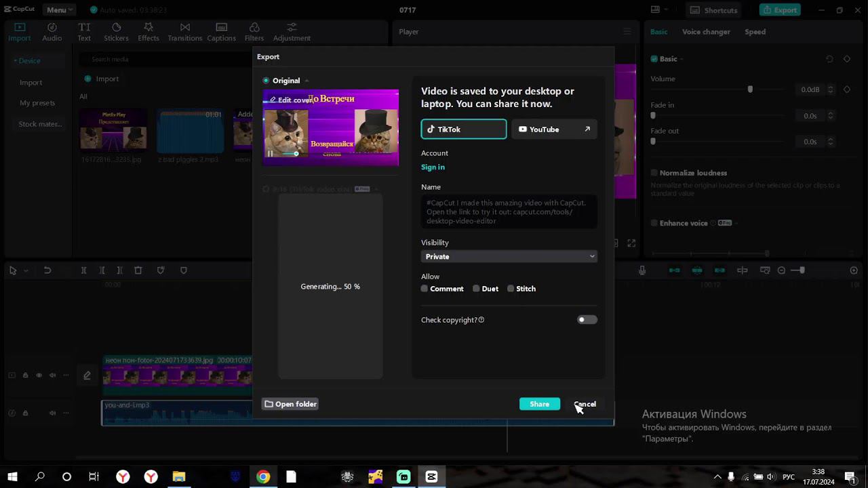
Task: Open the Transitions panel
Action: (x=185, y=32)
